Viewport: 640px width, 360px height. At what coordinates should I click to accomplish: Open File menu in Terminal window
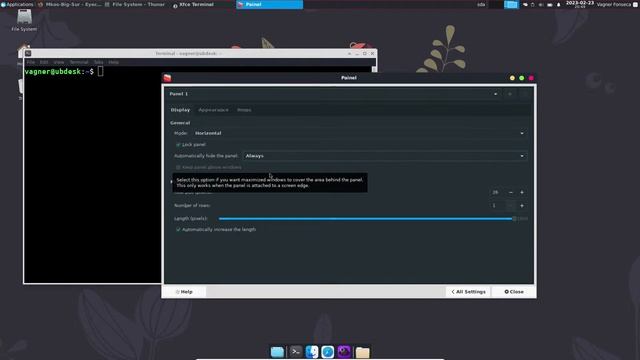coord(31,62)
